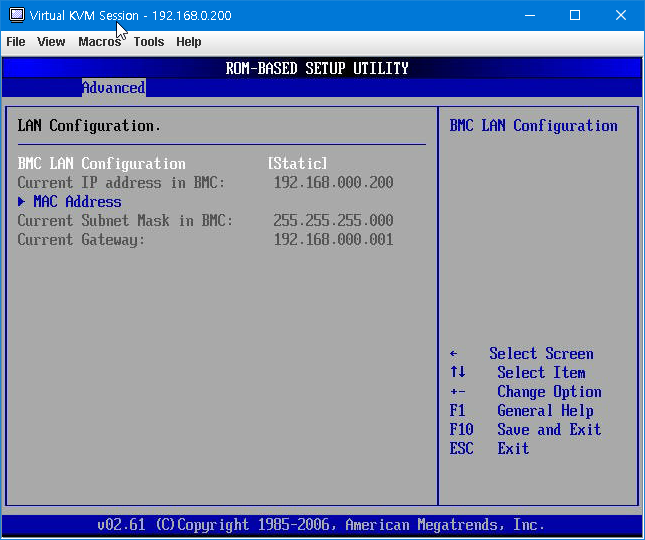This screenshot has width=645, height=540.
Task: Open the MAC Address entry
Action: pos(77,202)
